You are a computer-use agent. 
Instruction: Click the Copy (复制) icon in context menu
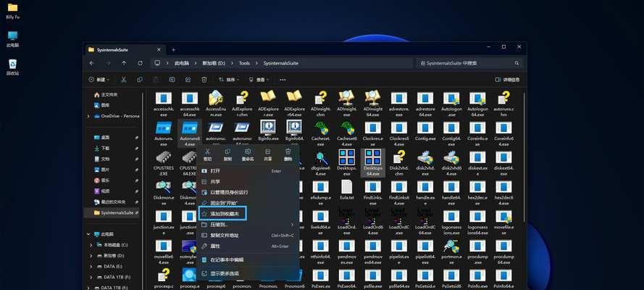227,152
